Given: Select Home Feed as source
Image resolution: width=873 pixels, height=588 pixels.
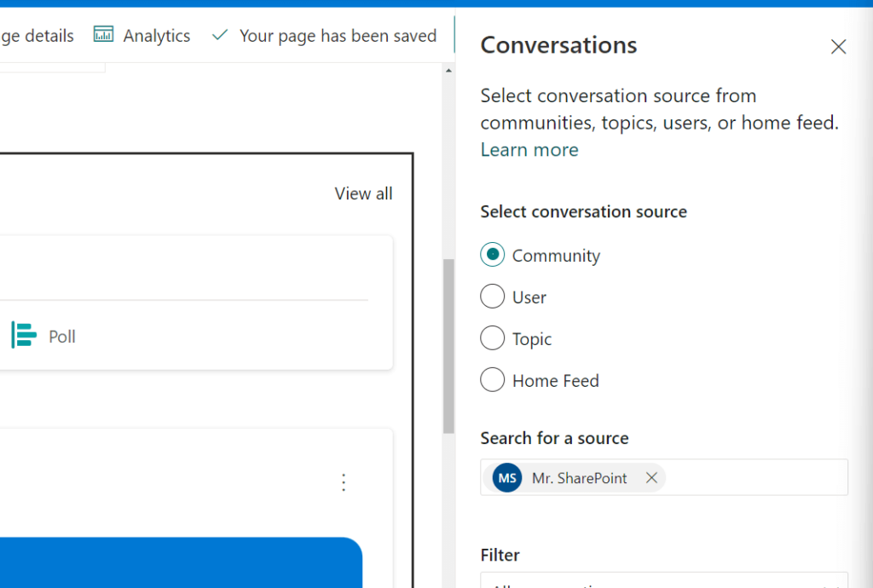Looking at the screenshot, I should pos(492,380).
